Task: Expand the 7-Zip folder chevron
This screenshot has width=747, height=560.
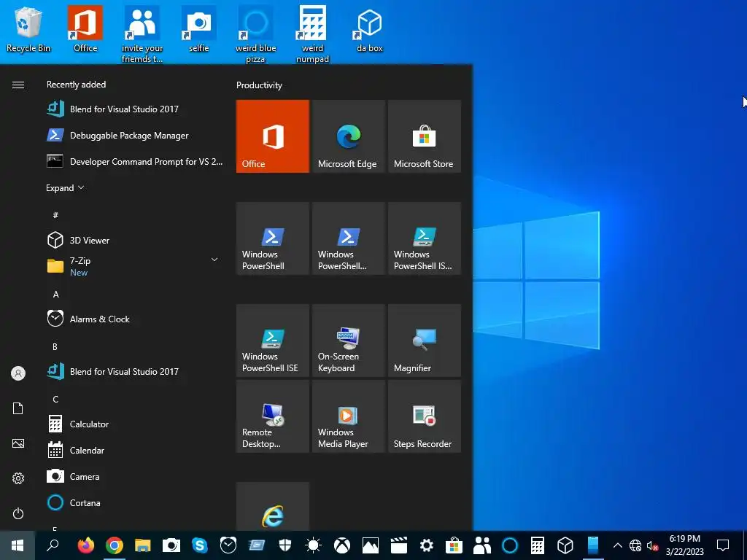Action: [x=214, y=260]
